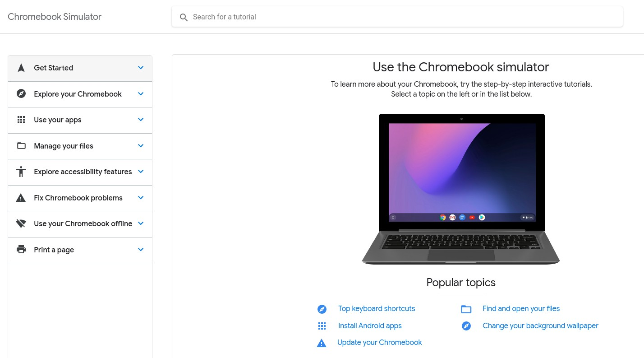
Task: Open the Update your Chromebook link
Action: [380, 342]
